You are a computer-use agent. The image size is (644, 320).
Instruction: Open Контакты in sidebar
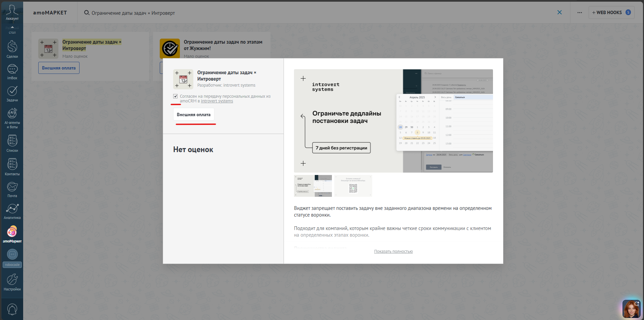point(12,167)
